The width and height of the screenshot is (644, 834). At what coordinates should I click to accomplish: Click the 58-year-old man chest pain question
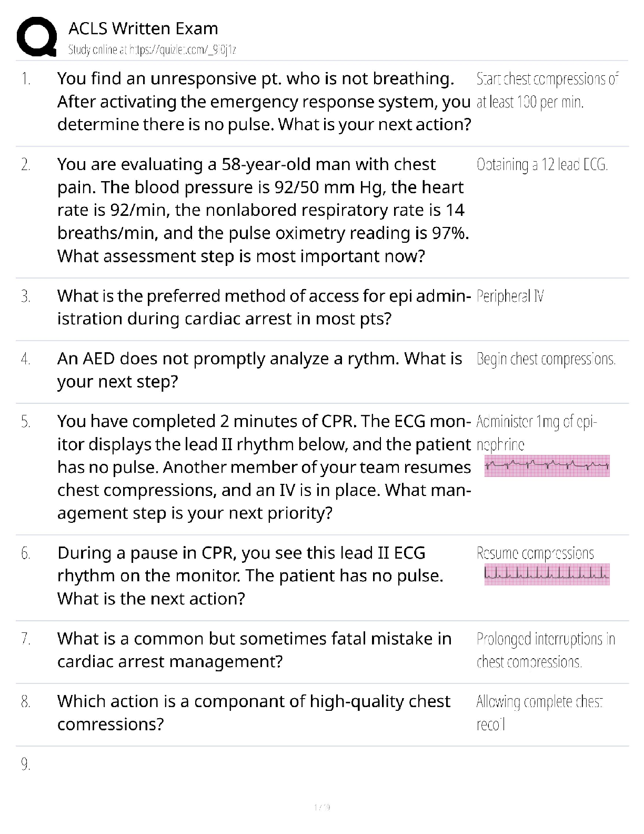263,210
